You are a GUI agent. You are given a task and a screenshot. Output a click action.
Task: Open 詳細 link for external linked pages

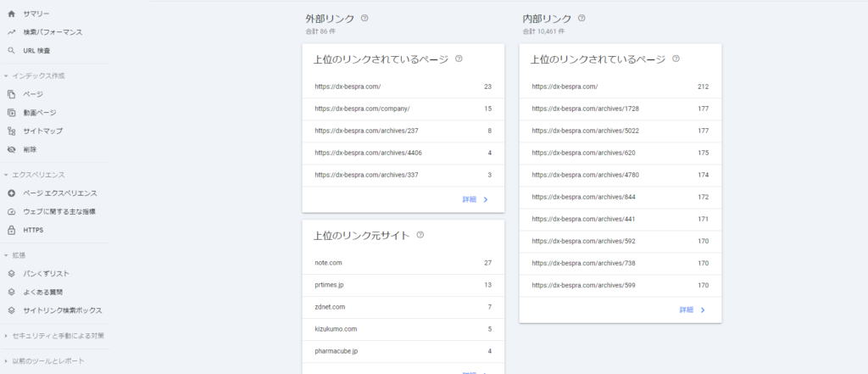470,199
